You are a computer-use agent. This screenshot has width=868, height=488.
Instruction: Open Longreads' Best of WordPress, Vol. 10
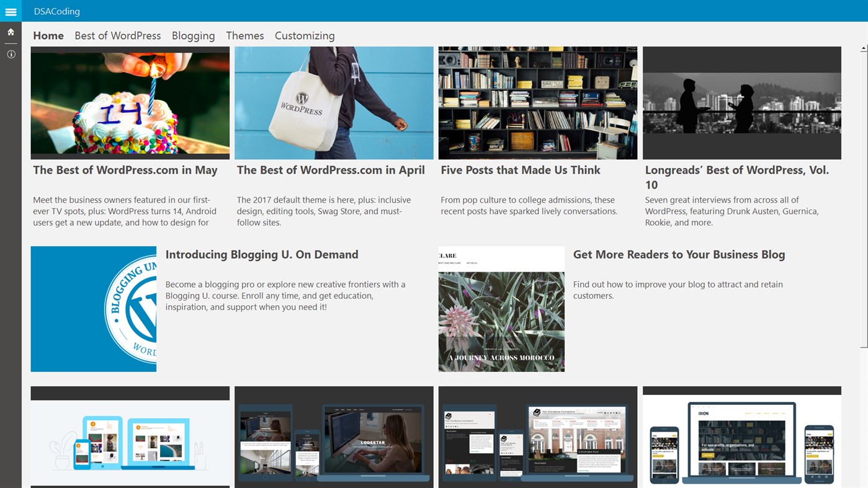click(x=737, y=177)
